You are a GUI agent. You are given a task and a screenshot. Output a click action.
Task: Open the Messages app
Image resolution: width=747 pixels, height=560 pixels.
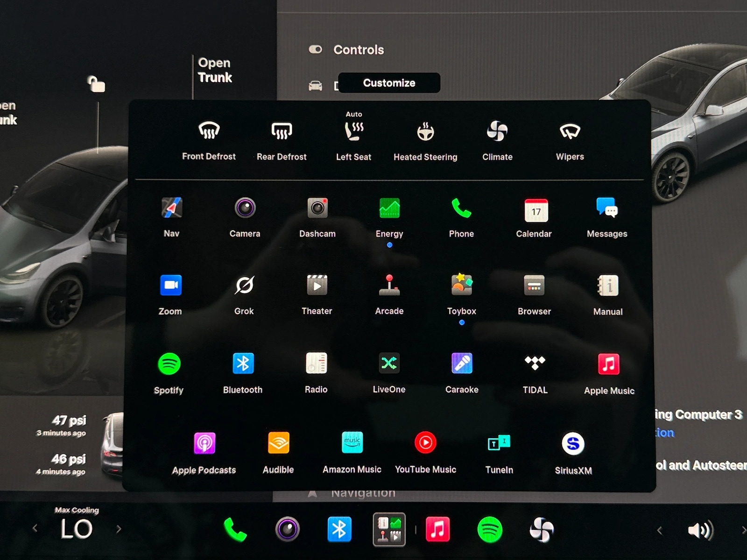(x=607, y=217)
